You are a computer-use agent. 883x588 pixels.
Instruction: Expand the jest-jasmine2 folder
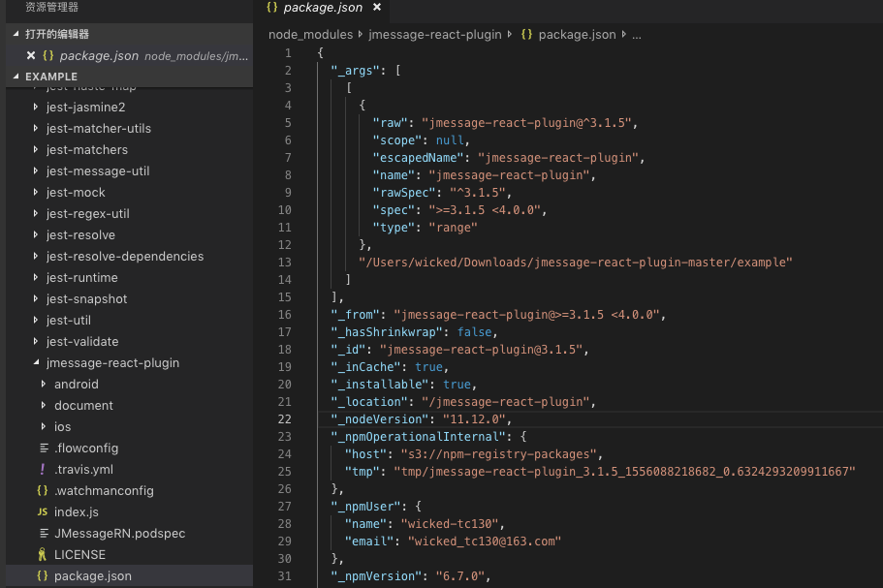point(36,107)
